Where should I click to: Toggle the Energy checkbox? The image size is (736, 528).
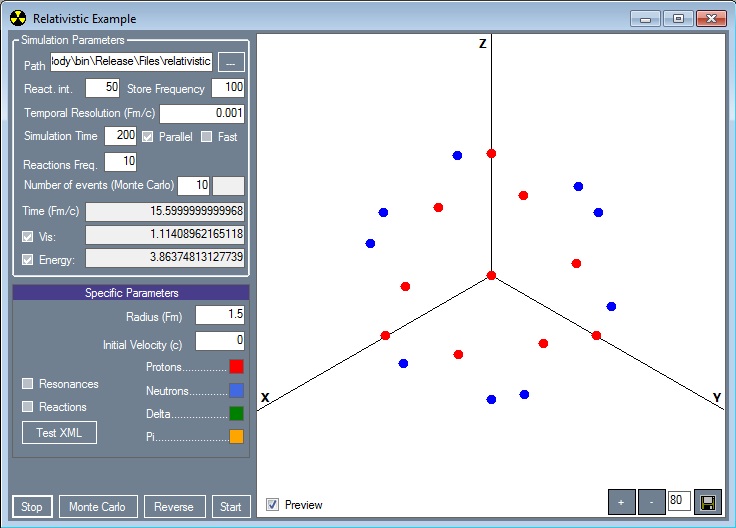(28, 260)
